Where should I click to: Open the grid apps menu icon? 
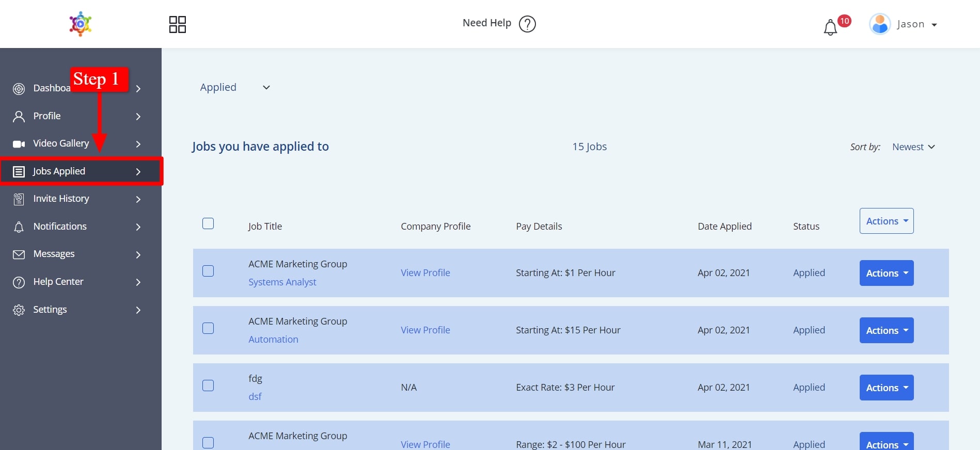(x=177, y=24)
